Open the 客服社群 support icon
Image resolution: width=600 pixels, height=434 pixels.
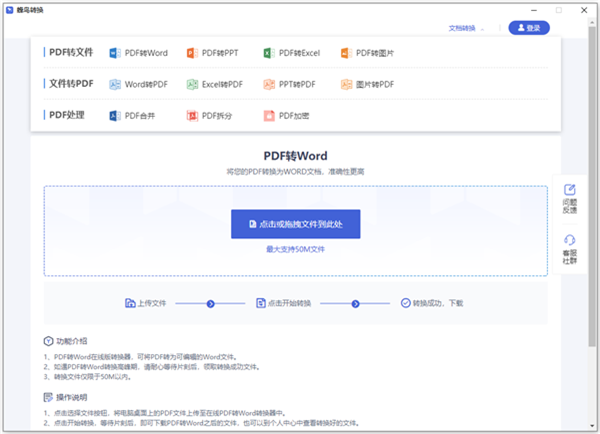pyautogui.click(x=569, y=250)
